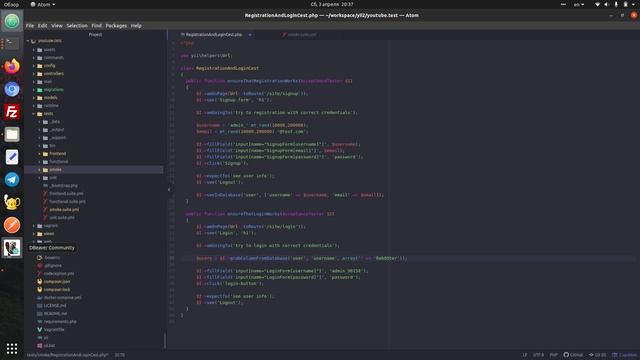
Task: Open requirements.php in the tree
Action: tap(60, 322)
